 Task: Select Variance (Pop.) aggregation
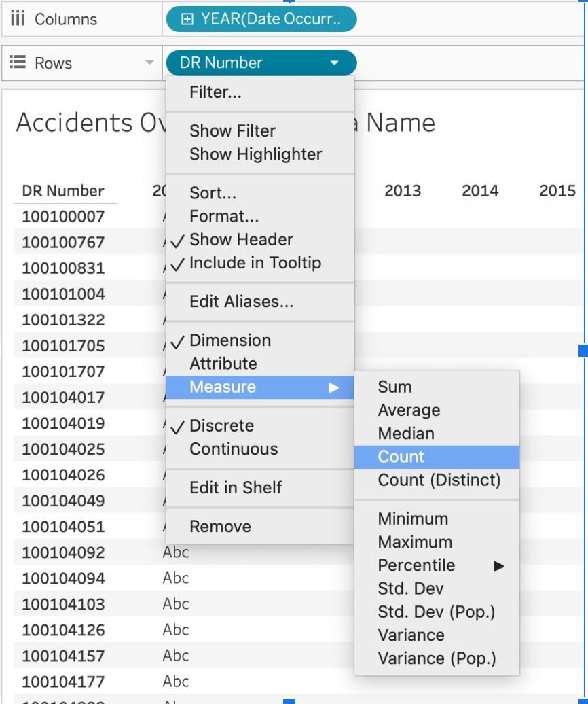(x=437, y=658)
